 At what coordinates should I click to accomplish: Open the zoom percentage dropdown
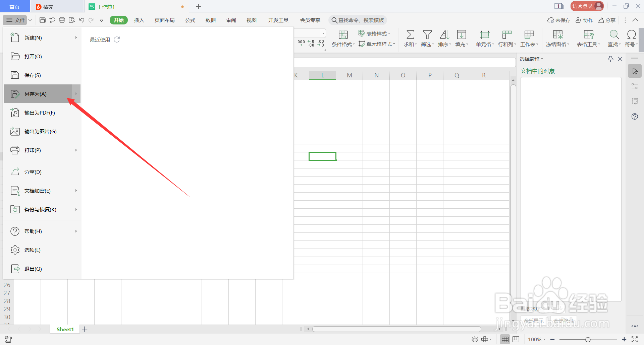[x=536, y=339]
